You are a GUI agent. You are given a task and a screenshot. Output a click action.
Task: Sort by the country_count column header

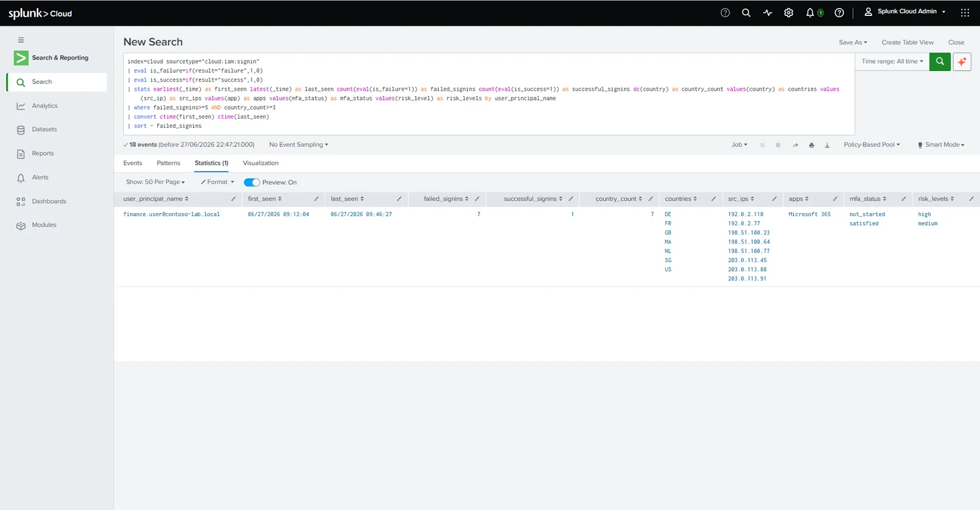click(619, 199)
